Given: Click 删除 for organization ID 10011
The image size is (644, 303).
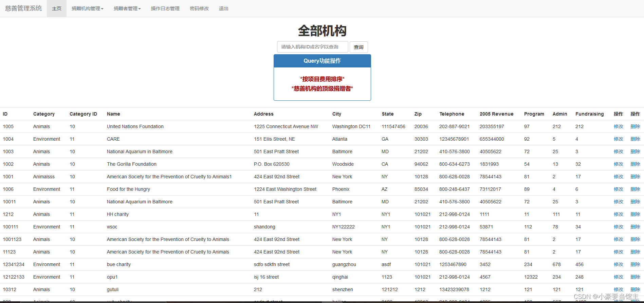Looking at the screenshot, I should [635, 202].
